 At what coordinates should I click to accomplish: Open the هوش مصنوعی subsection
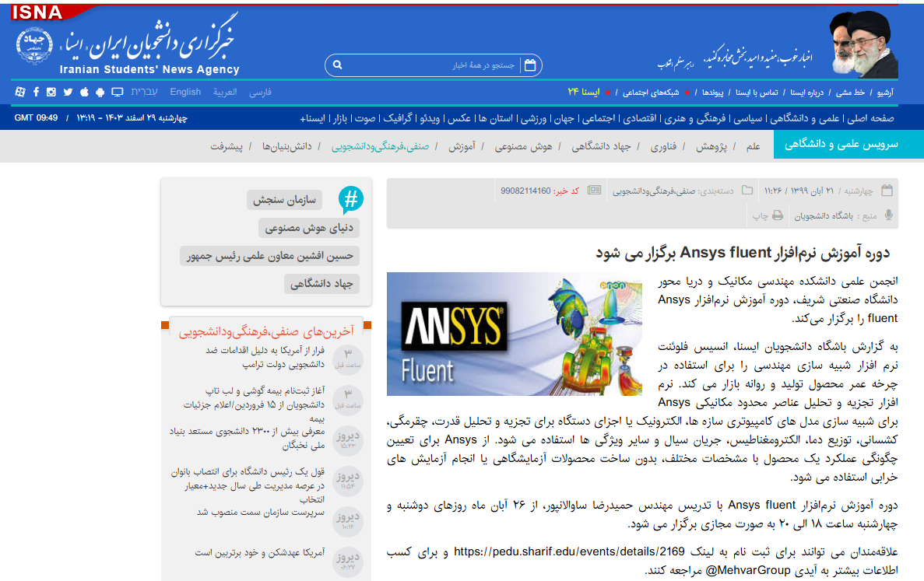[x=523, y=146]
